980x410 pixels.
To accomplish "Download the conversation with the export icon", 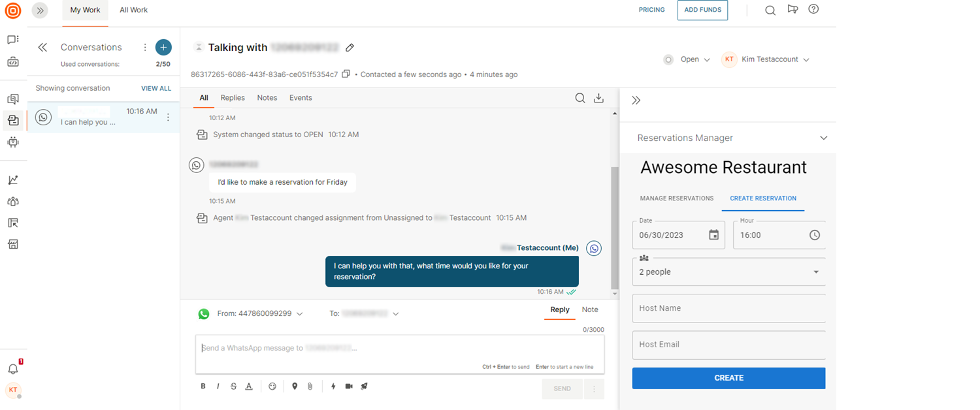I will pos(599,98).
